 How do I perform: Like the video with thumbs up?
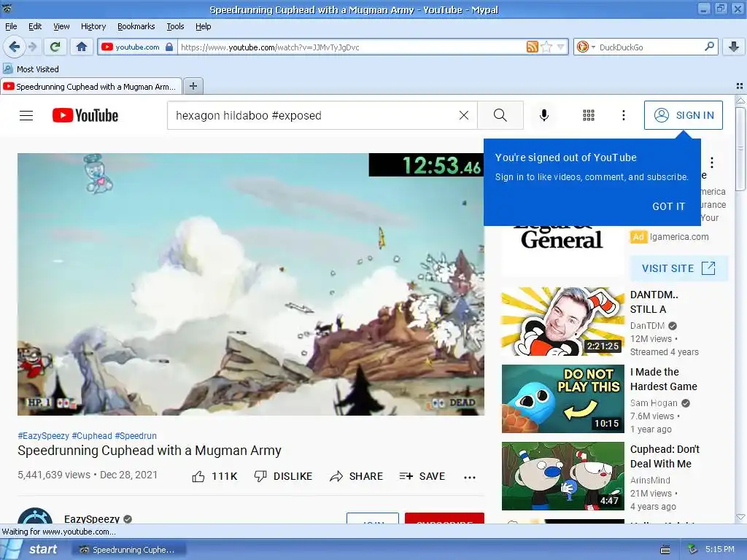tap(215, 476)
